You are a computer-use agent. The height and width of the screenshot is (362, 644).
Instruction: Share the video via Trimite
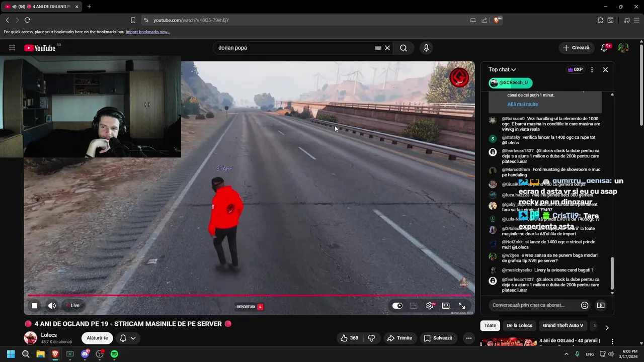click(399, 338)
